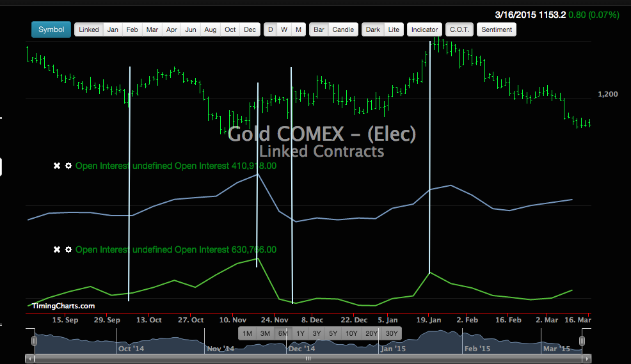
Task: Click the scrollbar left arrow
Action: [x=29, y=359]
